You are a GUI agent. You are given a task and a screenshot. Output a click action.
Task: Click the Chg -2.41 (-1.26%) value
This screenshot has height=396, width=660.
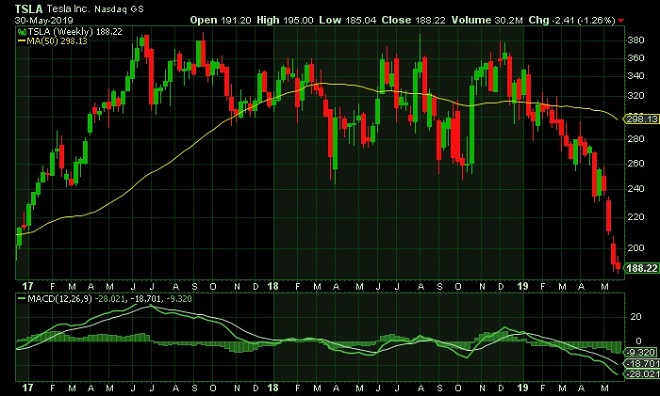pos(572,20)
